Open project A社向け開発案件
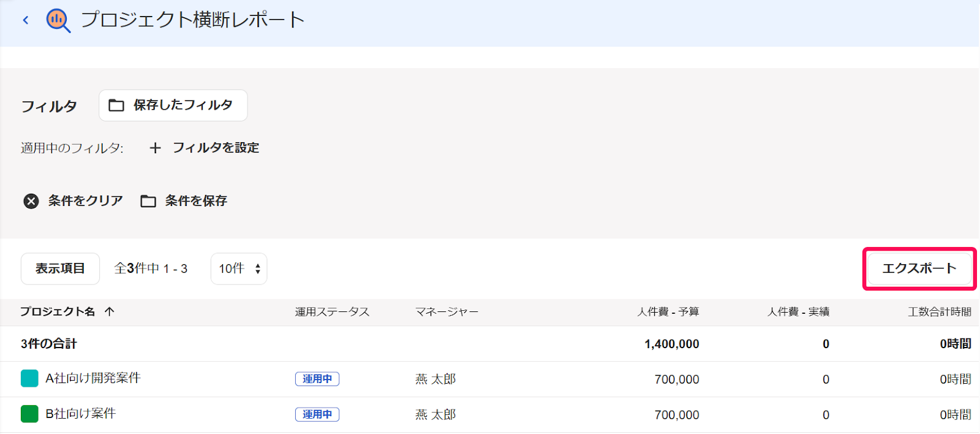 93,378
